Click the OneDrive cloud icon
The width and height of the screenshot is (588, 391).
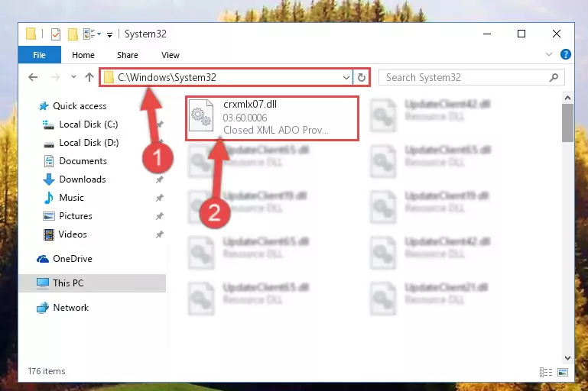click(x=43, y=259)
